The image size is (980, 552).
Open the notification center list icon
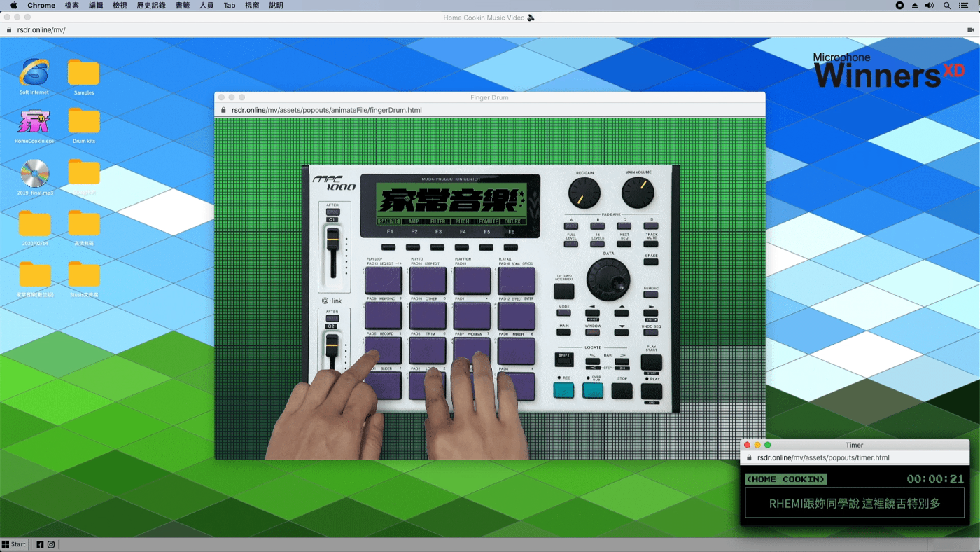click(964, 5)
